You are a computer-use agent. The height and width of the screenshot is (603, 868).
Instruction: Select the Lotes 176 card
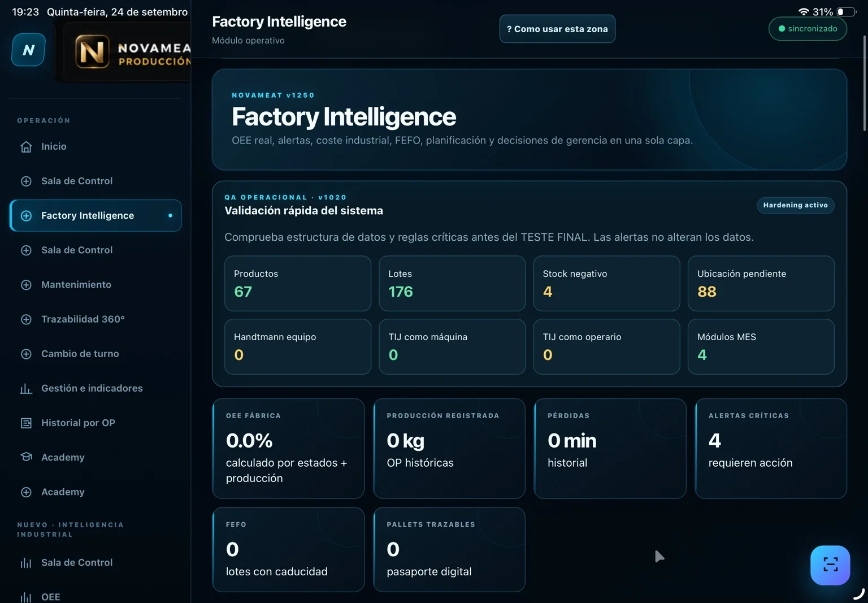point(452,284)
